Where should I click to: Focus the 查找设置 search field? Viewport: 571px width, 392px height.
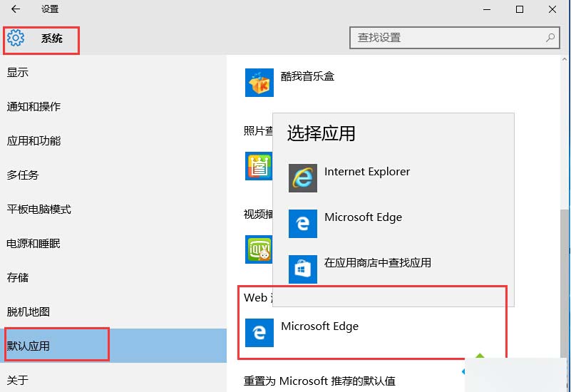point(455,38)
